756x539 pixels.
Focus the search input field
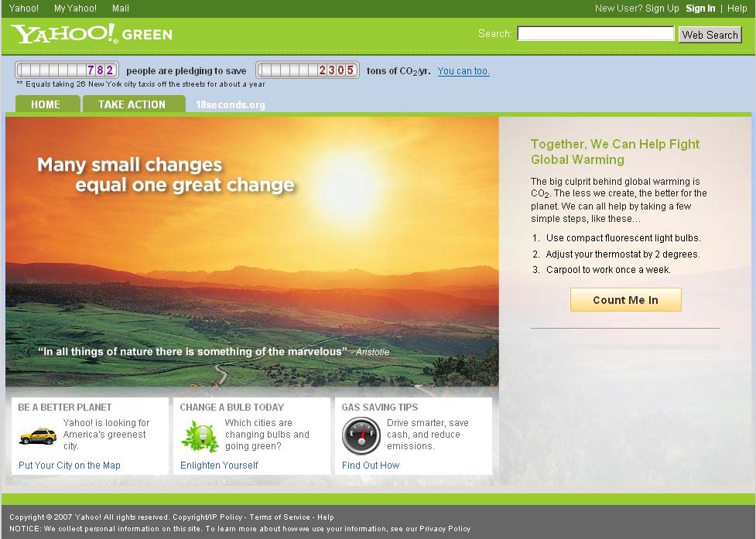coord(595,34)
